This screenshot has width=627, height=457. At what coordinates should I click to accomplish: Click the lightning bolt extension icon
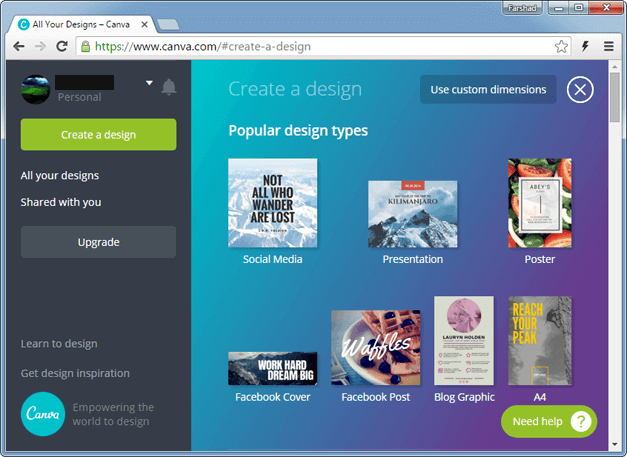click(x=585, y=46)
